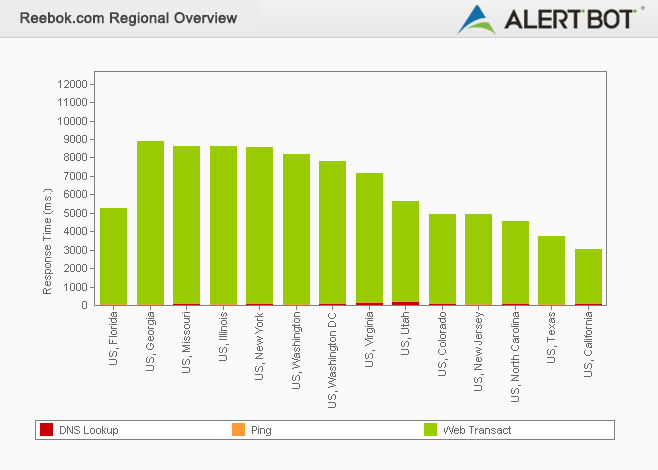The height and width of the screenshot is (470, 658).
Task: Select the US, Illinois bar
Action: pyautogui.click(x=223, y=225)
